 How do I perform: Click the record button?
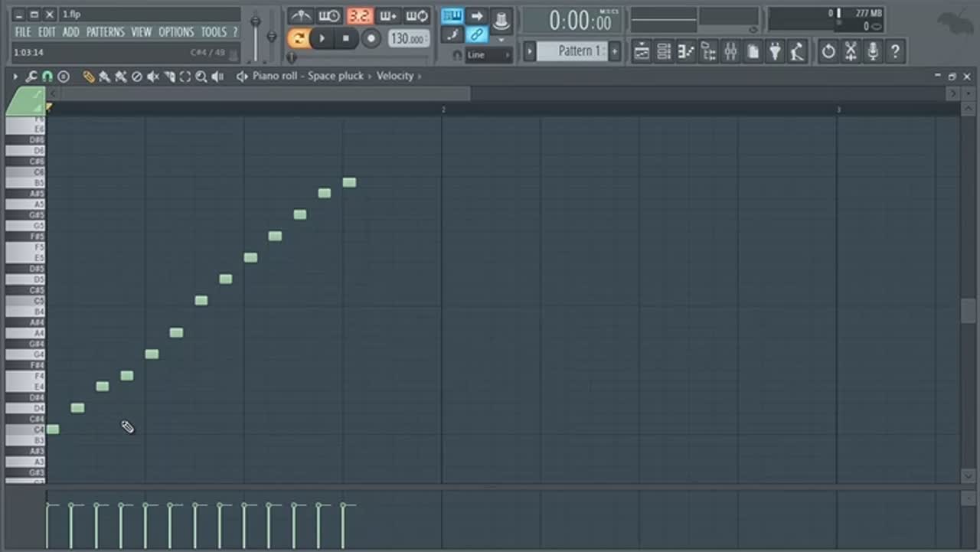point(371,38)
